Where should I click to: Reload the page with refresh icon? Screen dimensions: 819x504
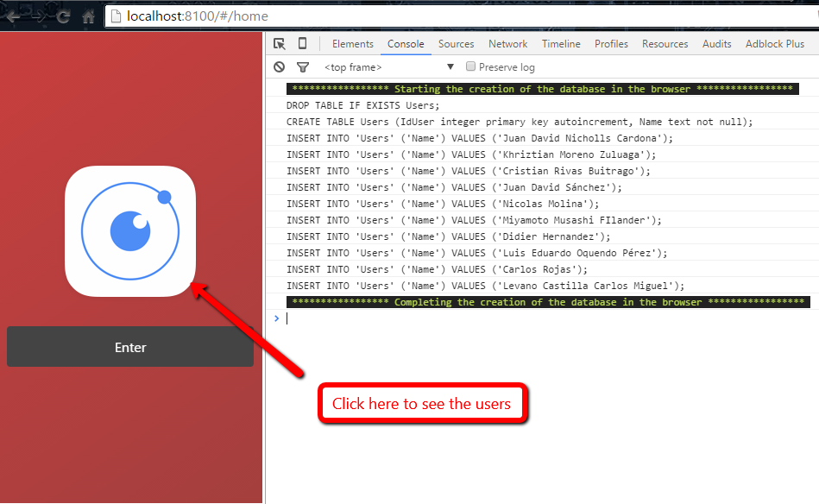pyautogui.click(x=63, y=16)
